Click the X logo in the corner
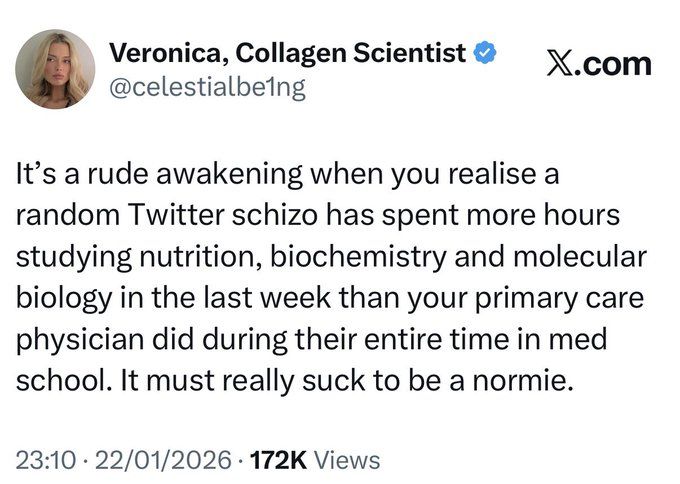This screenshot has width=680, height=484. (563, 64)
